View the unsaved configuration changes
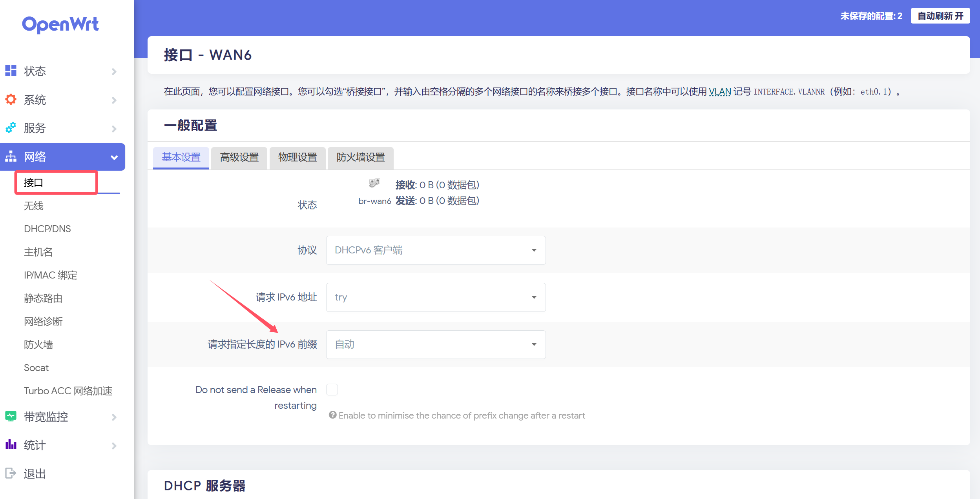 [871, 16]
